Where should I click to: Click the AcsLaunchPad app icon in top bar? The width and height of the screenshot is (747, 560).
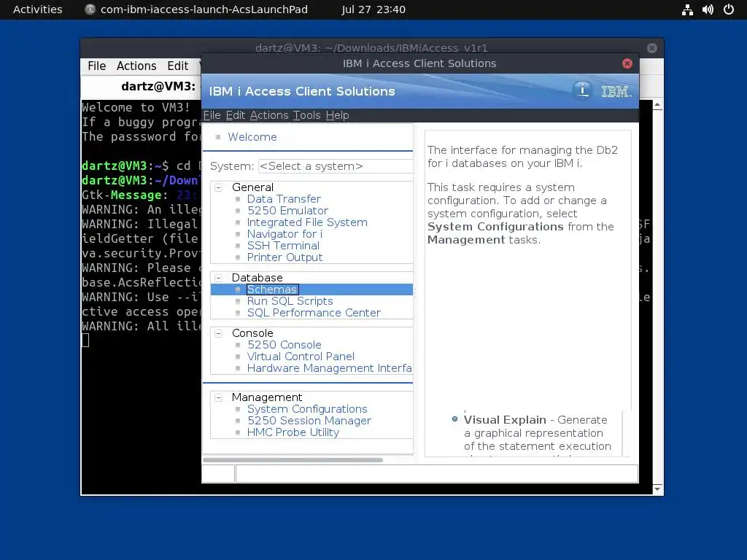point(90,9)
